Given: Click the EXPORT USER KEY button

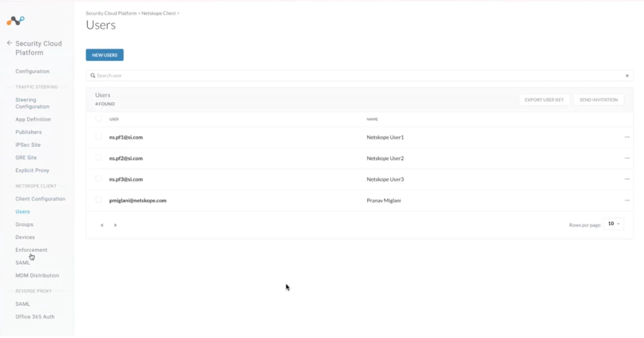Looking at the screenshot, I should (x=544, y=100).
